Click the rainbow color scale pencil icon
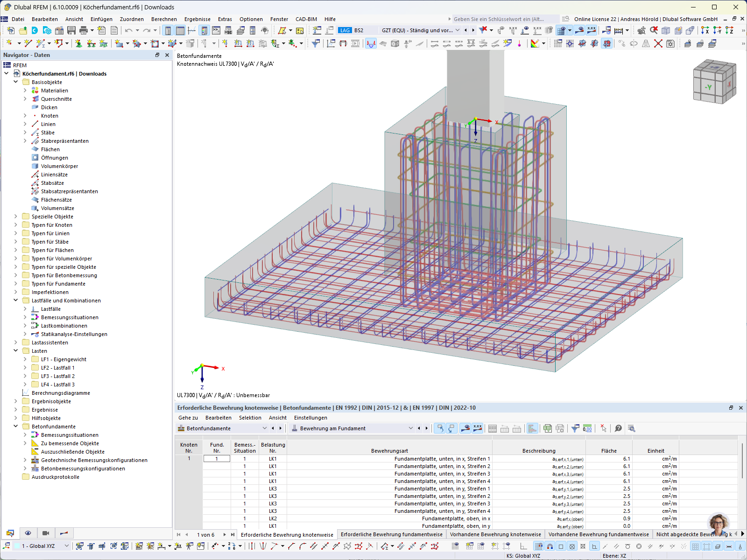The width and height of the screenshot is (747, 560). pos(535,43)
